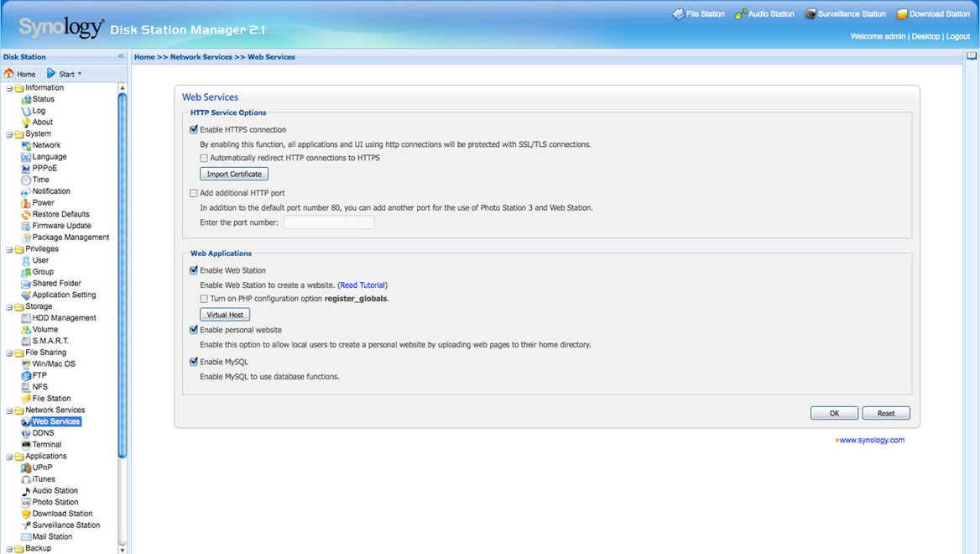Collapse the Privileges tree folder
This screenshot has width=980, height=554.
(9, 249)
